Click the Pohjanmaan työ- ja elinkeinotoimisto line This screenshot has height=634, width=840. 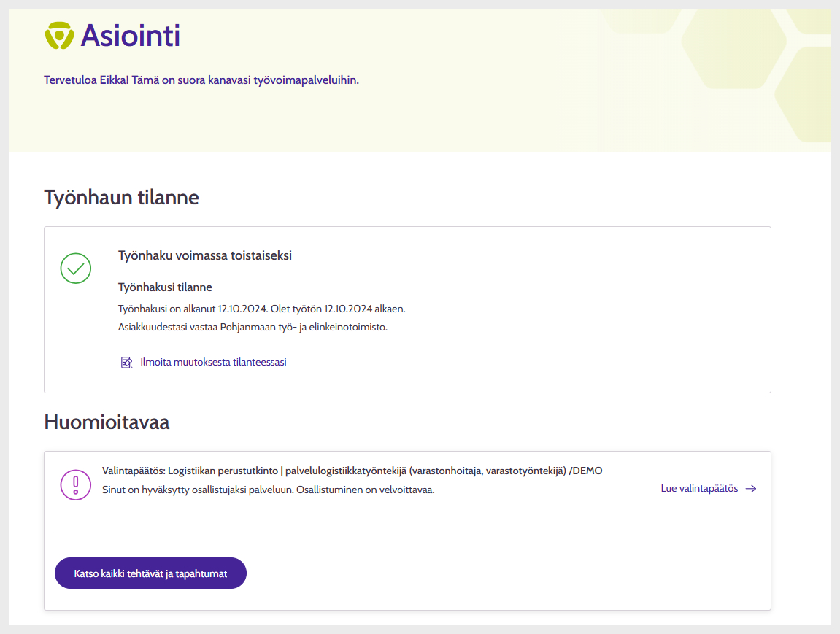(253, 327)
